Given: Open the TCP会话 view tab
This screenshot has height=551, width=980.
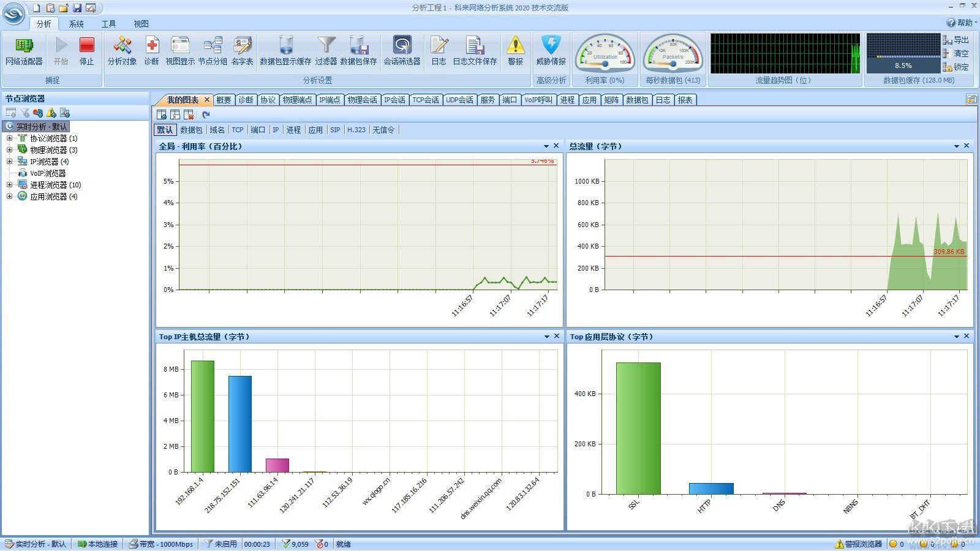Looking at the screenshot, I should click(425, 100).
